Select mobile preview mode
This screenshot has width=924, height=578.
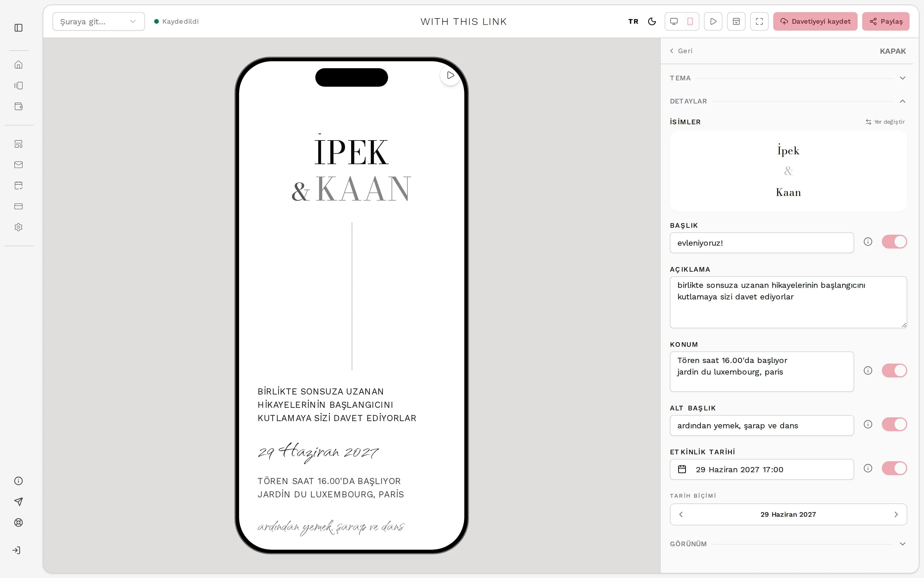point(690,21)
